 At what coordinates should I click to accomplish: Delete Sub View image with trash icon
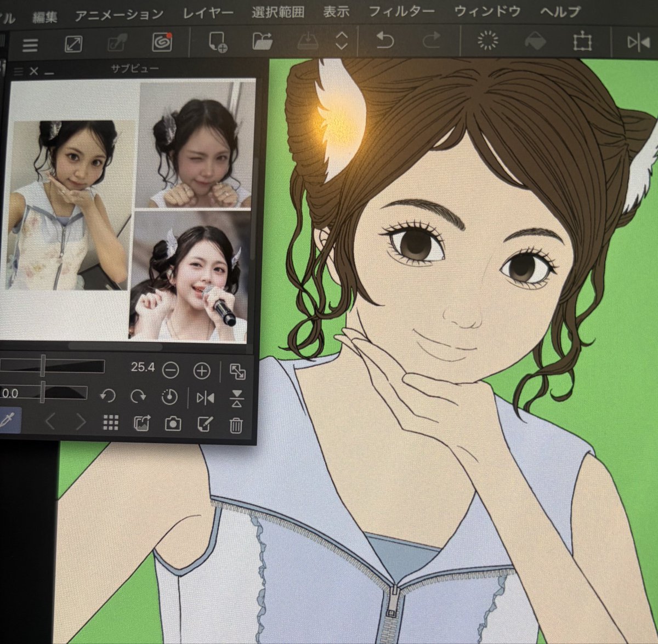coord(236,425)
